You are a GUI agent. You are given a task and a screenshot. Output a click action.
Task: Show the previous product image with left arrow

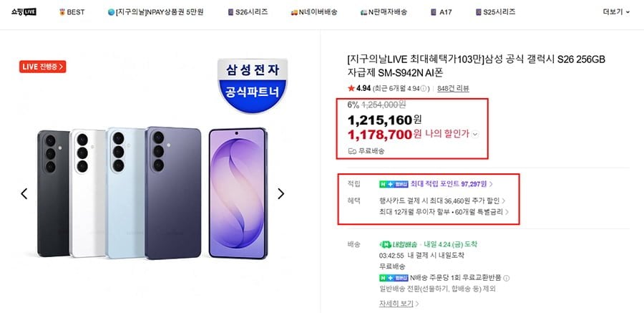point(24,193)
